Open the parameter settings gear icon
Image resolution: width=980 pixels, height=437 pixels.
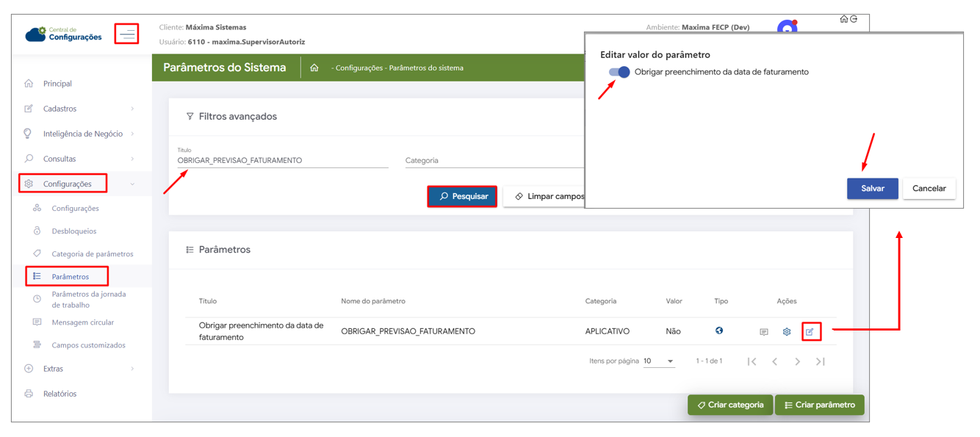coord(787,332)
